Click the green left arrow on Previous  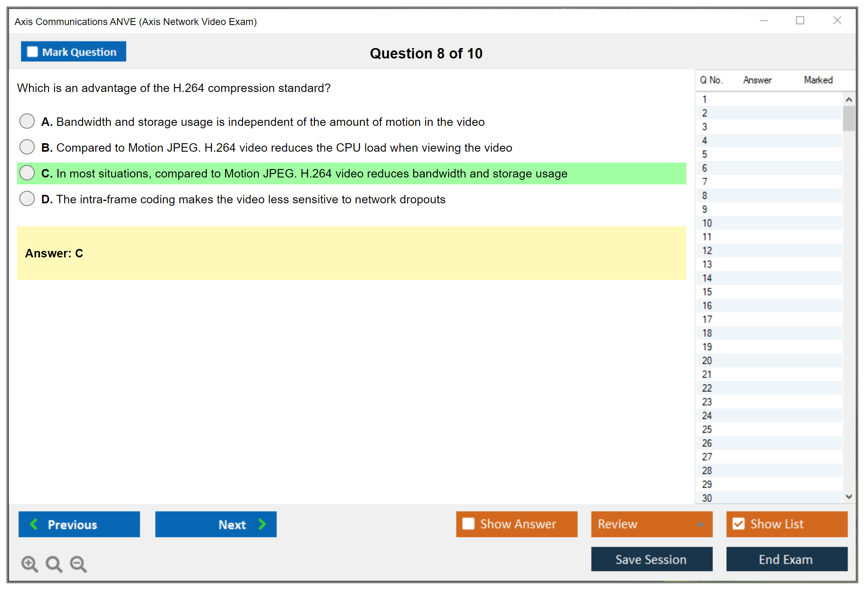(x=34, y=524)
